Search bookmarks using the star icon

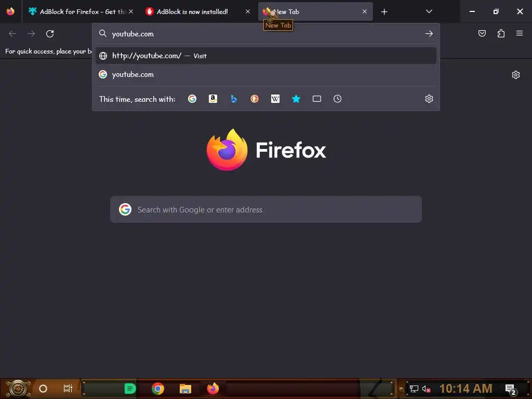[296, 99]
